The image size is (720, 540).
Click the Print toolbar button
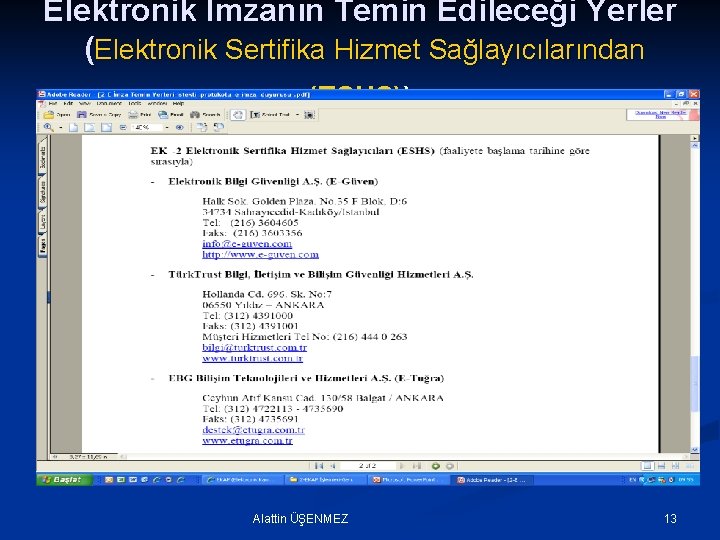pos(140,114)
